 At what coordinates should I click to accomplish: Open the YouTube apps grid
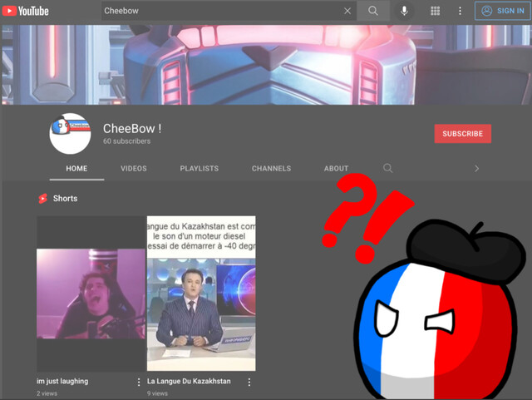click(436, 11)
